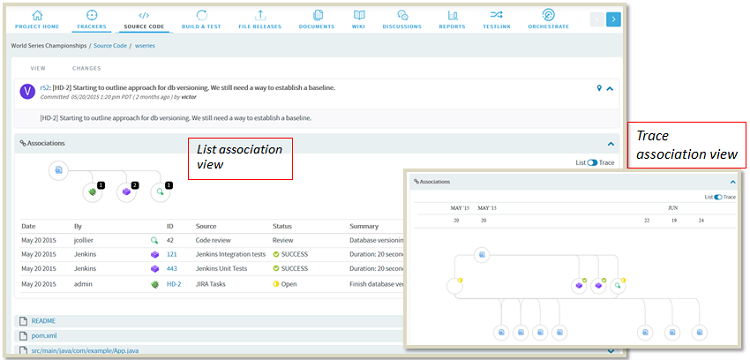The width and height of the screenshot is (750, 360).
Task: Open Project Home in top navigation
Action: [37, 20]
